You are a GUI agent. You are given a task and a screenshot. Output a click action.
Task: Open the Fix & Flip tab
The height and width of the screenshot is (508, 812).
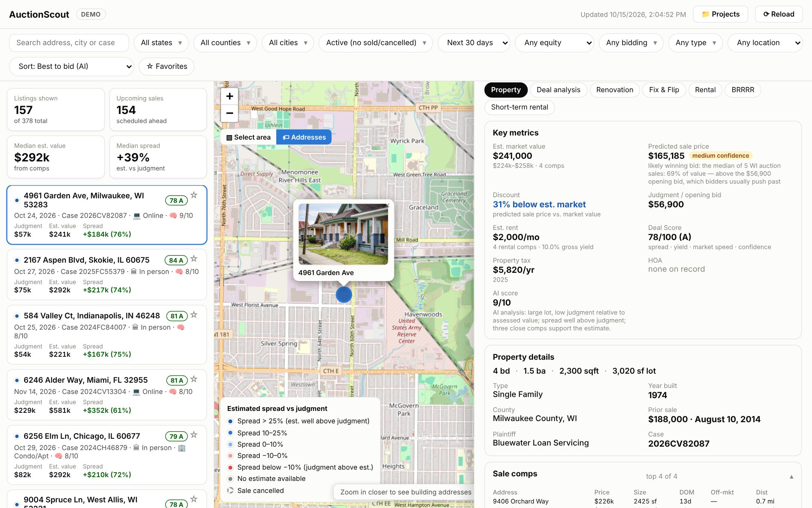point(664,90)
